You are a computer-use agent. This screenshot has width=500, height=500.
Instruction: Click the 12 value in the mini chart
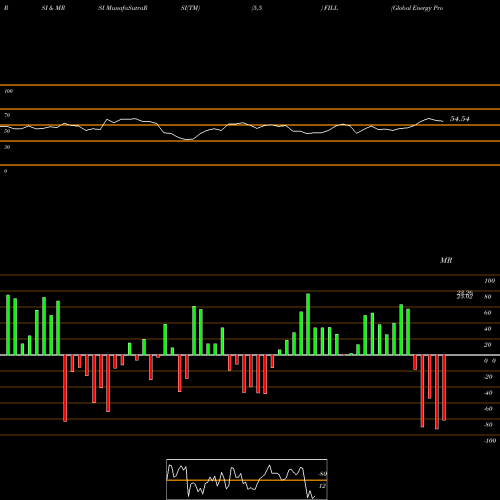(x=322, y=486)
